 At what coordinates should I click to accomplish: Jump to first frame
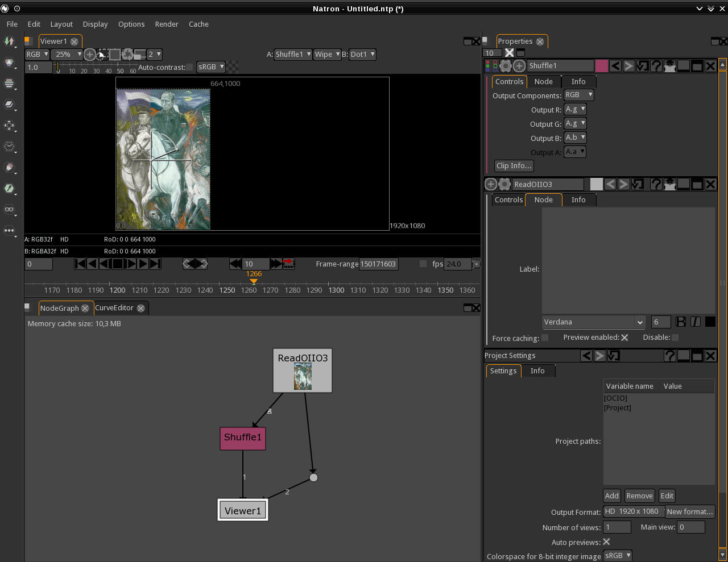click(x=80, y=264)
